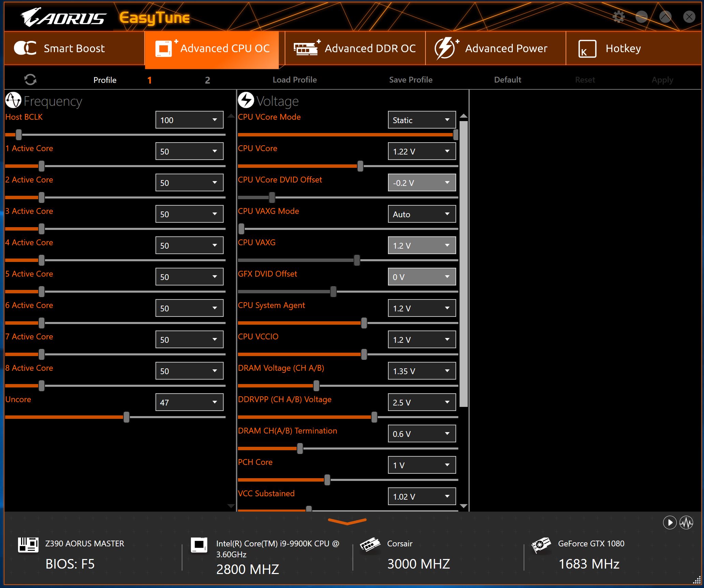The height and width of the screenshot is (588, 704).
Task: Switch to the Advanced DDR OC tab
Action: point(355,48)
